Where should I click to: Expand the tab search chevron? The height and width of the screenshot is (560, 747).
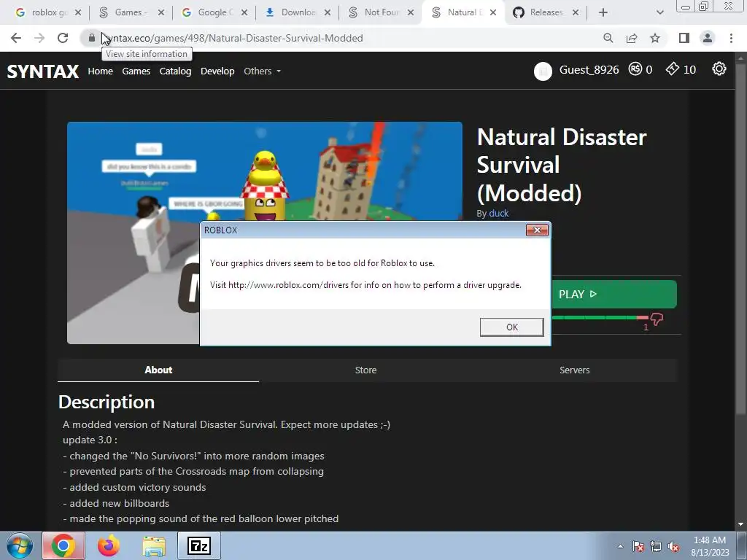tap(659, 12)
